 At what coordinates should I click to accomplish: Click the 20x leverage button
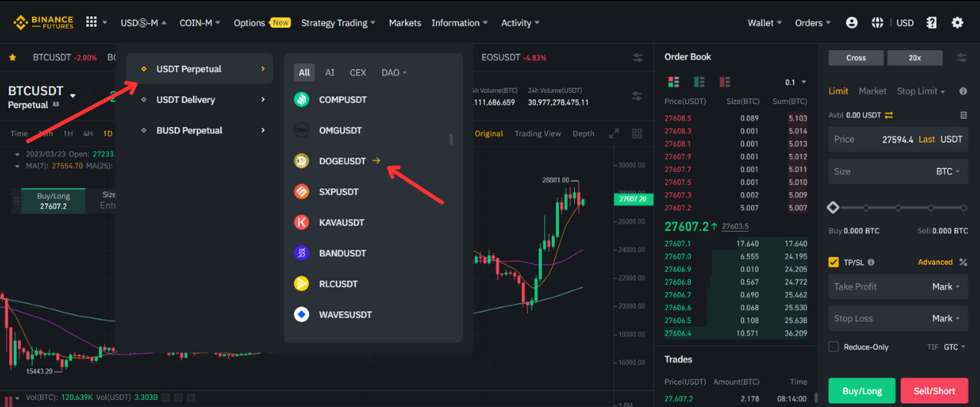(915, 58)
